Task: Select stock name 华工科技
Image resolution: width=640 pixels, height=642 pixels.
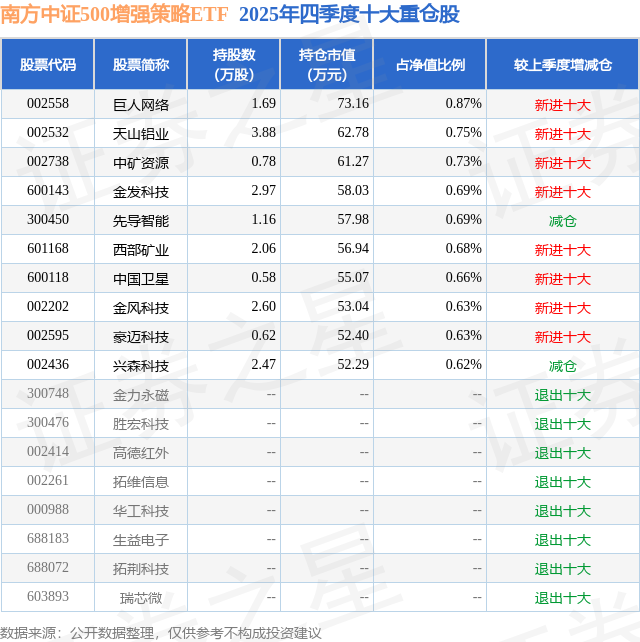Action: 141,511
